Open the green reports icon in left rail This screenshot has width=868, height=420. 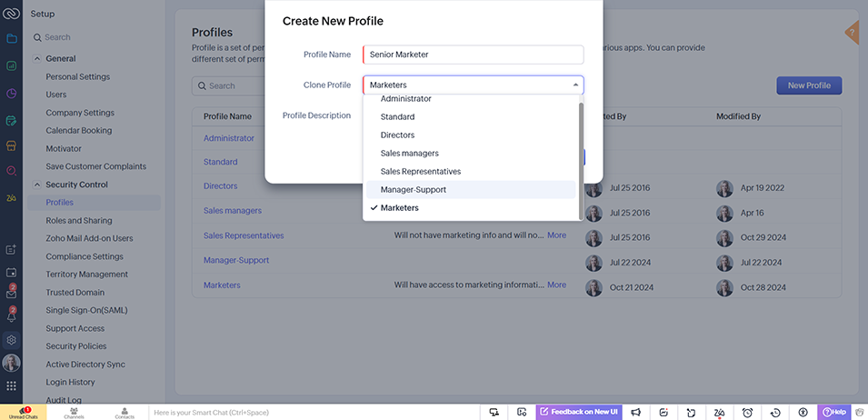[x=11, y=65]
